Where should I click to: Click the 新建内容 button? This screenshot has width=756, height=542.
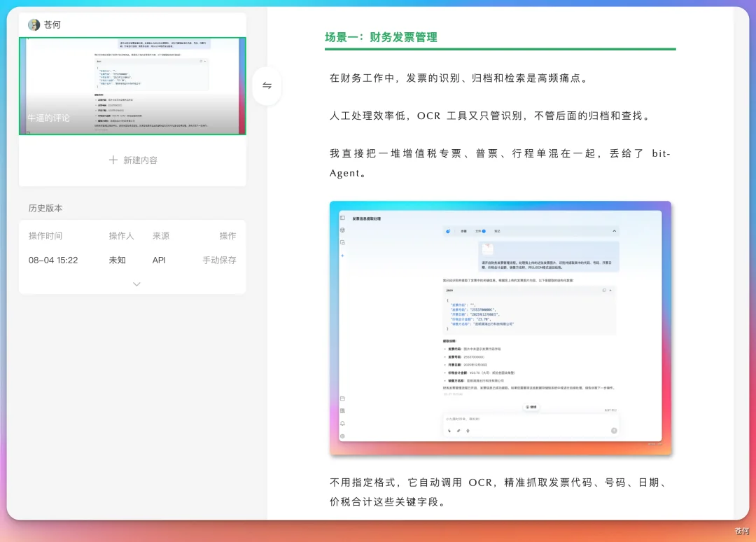point(132,160)
